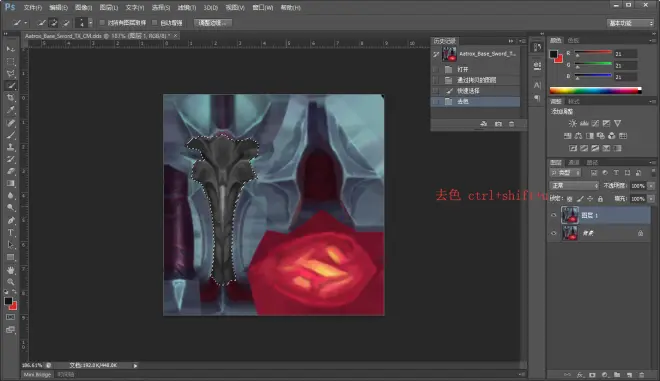Click foreground color swatch in Color panel

[554, 54]
